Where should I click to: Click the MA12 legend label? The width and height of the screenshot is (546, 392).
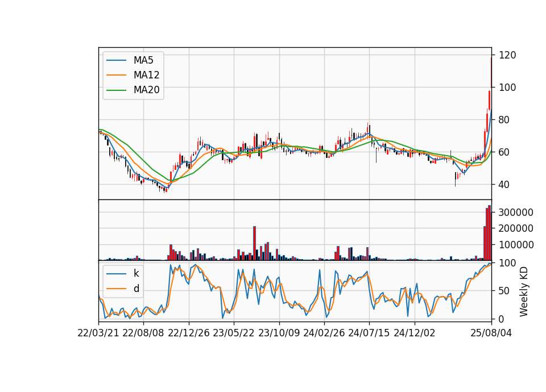tap(146, 75)
